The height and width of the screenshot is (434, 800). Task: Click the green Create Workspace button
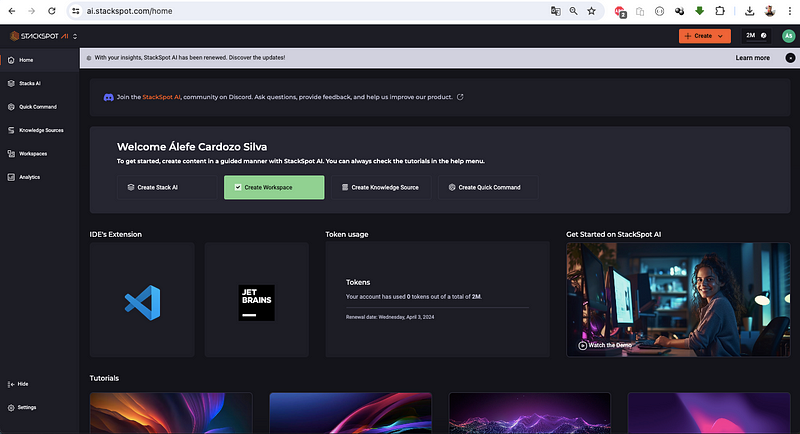[274, 187]
